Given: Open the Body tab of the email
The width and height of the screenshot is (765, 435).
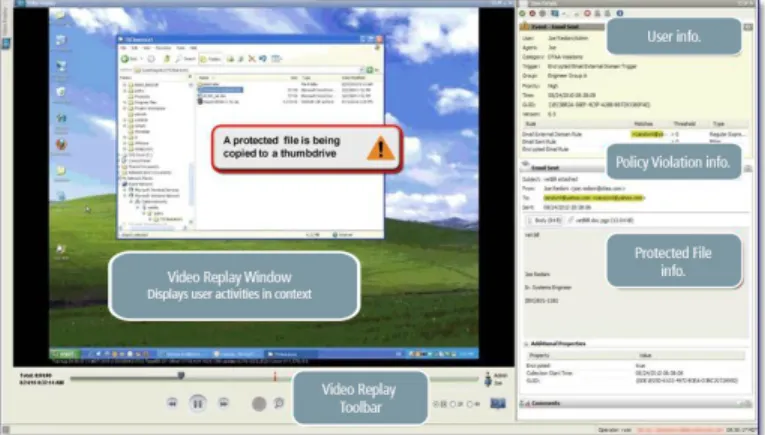Looking at the screenshot, I should pyautogui.click(x=544, y=220).
